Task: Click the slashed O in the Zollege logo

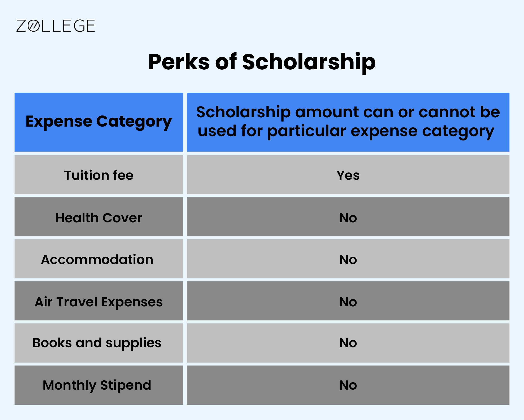Action: coord(33,26)
